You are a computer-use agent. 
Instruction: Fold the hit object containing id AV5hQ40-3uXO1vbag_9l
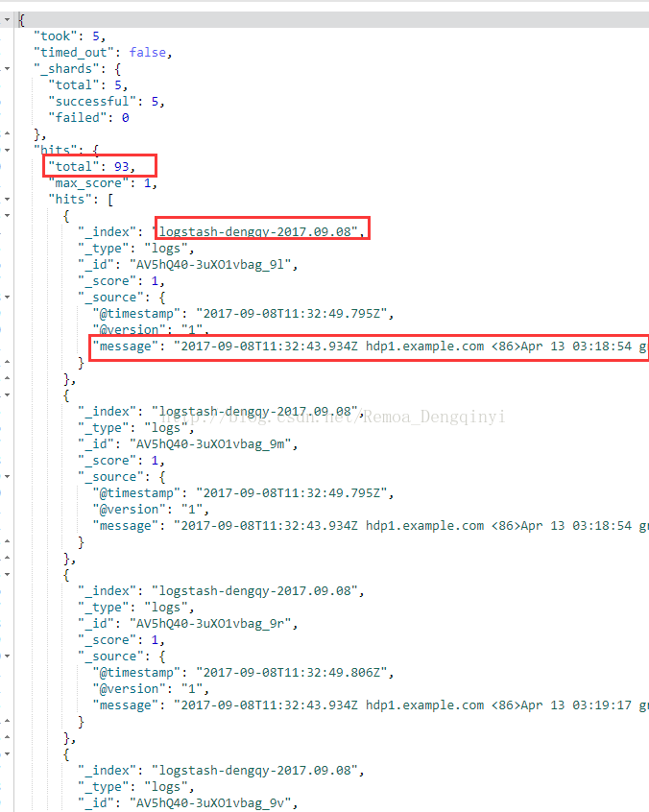pyautogui.click(x=8, y=215)
